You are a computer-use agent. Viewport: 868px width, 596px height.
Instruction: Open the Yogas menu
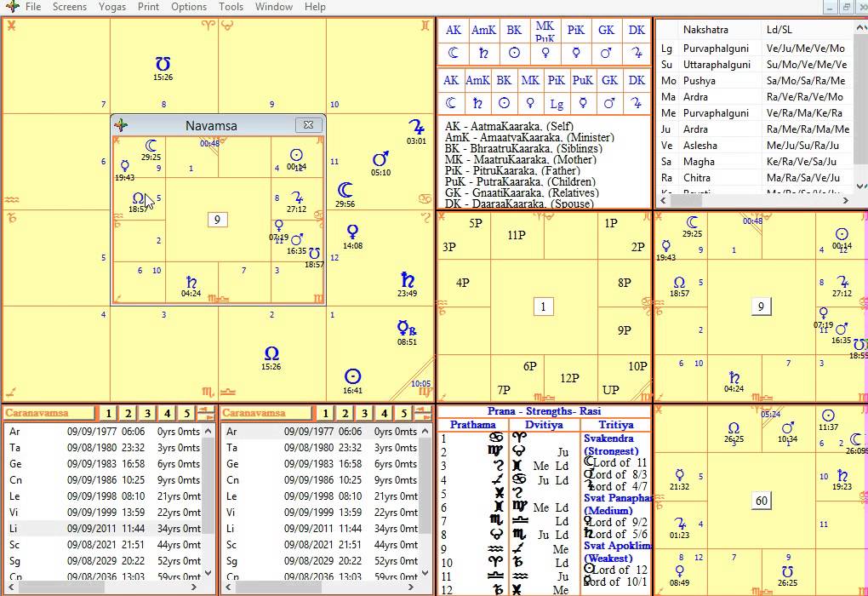(112, 7)
